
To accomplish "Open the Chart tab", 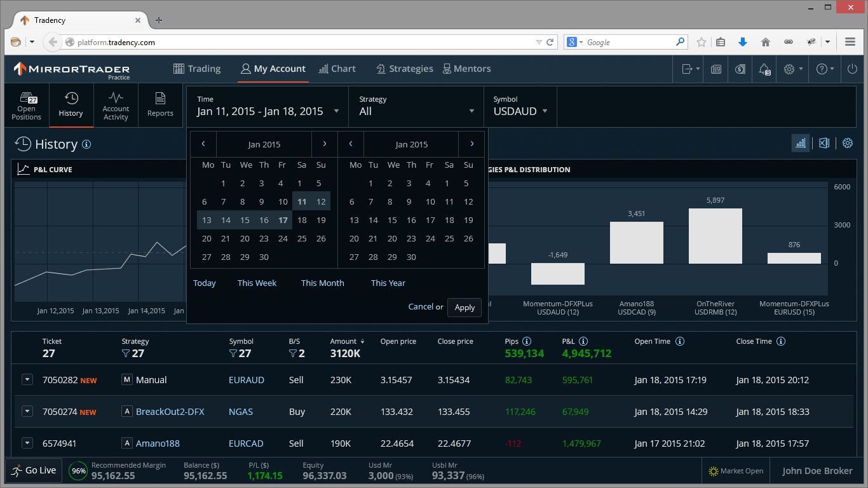I will [x=337, y=69].
